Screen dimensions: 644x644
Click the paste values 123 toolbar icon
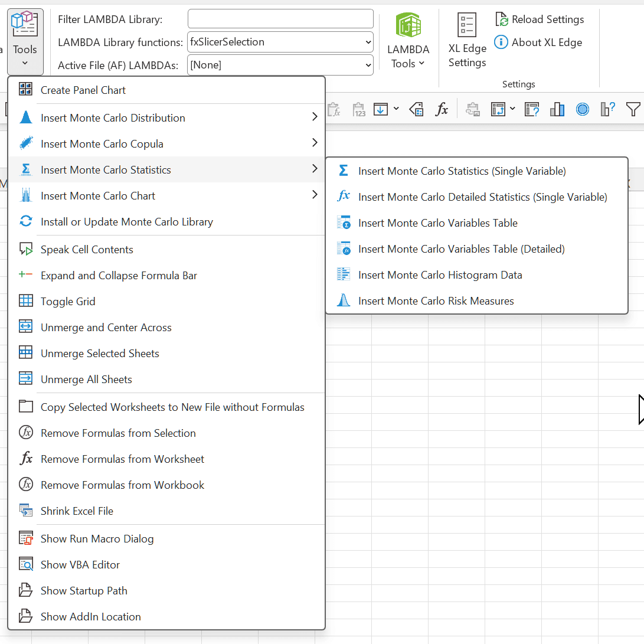358,110
